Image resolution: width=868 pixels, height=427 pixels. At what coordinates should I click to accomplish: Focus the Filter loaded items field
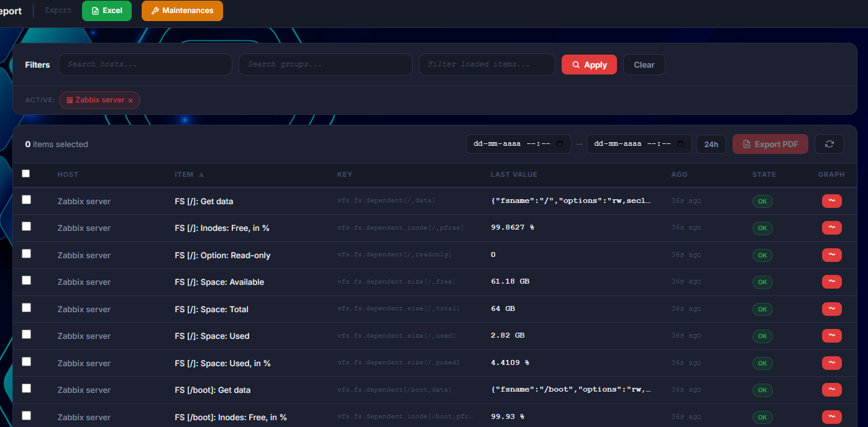click(x=487, y=65)
